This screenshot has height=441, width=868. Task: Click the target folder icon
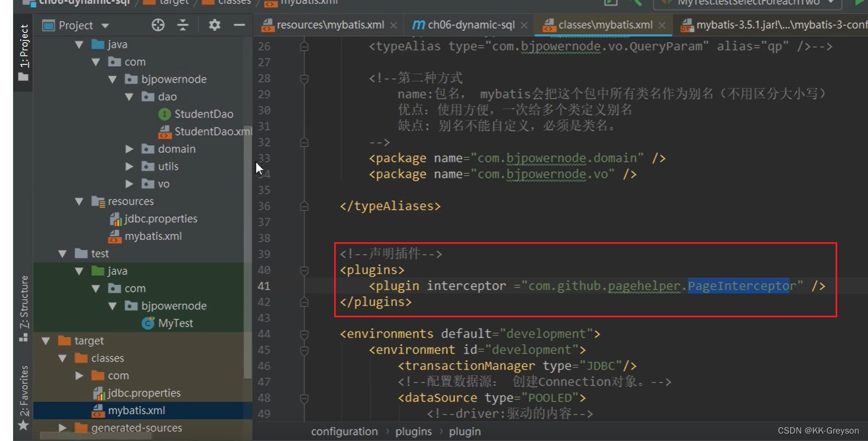(64, 341)
